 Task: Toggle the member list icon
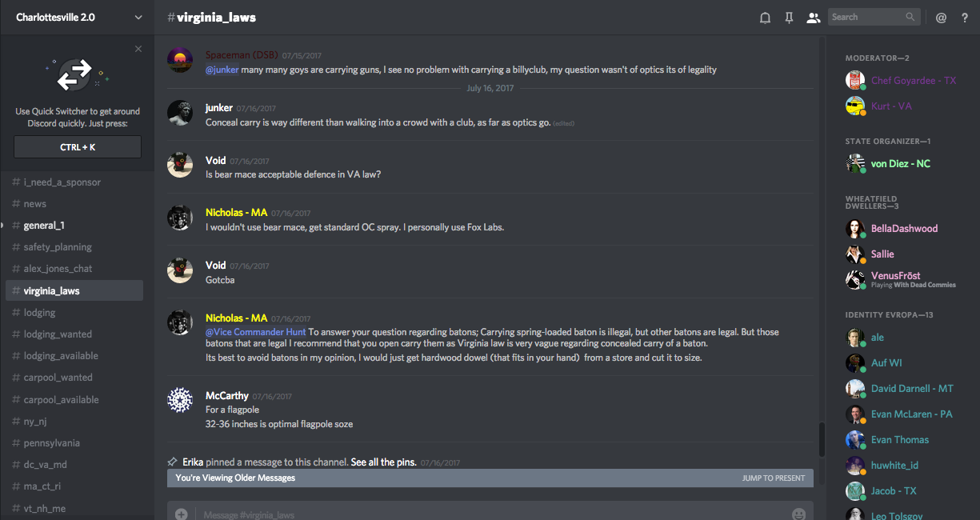click(813, 18)
